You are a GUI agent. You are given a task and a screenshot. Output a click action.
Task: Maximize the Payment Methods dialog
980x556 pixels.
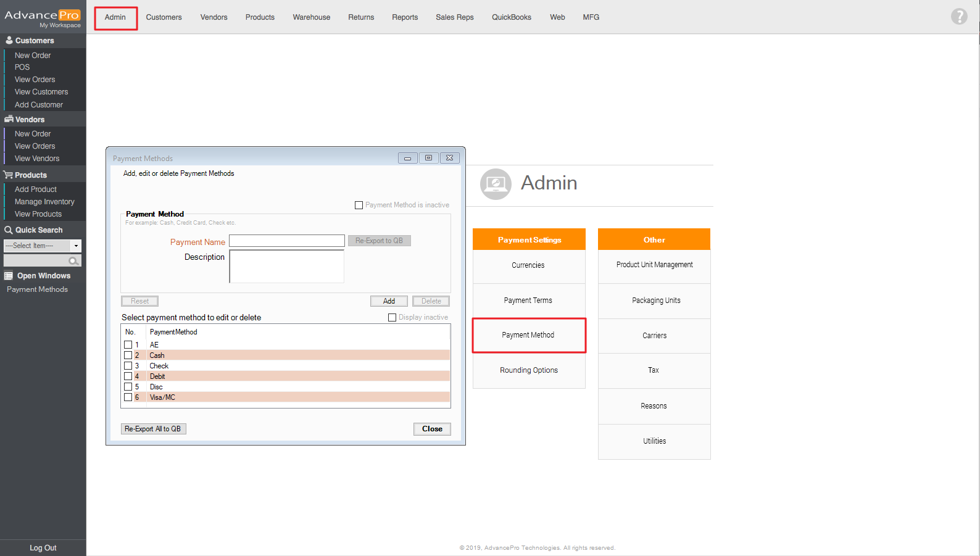(x=428, y=158)
